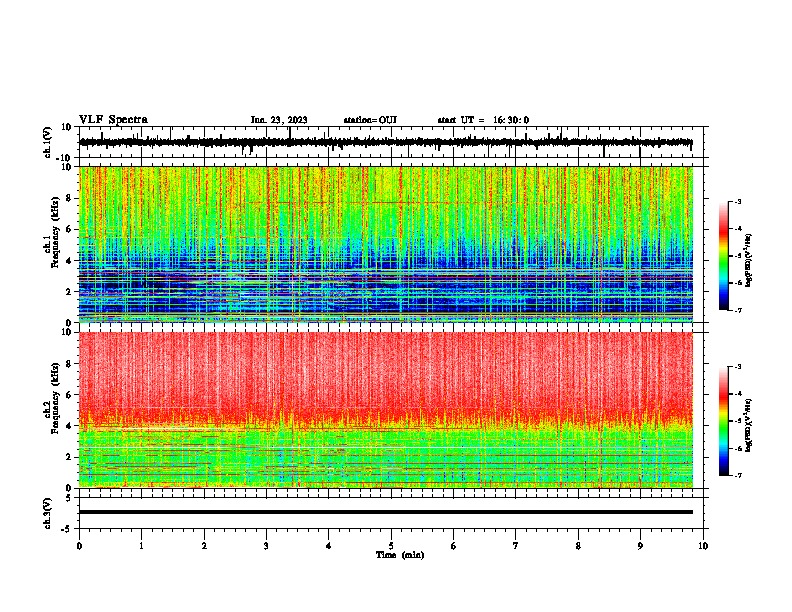
Task: Click the '2' tick on the Time axis
Action: coord(204,546)
